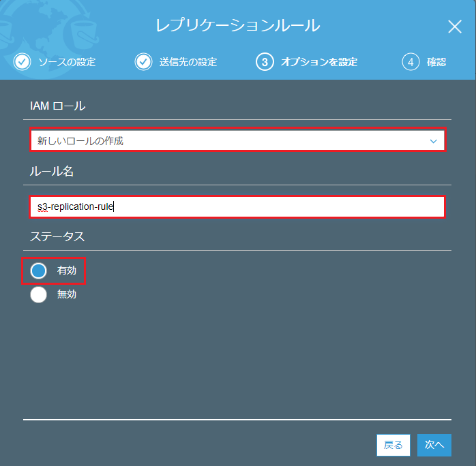Click the 次へ button

coord(434,445)
